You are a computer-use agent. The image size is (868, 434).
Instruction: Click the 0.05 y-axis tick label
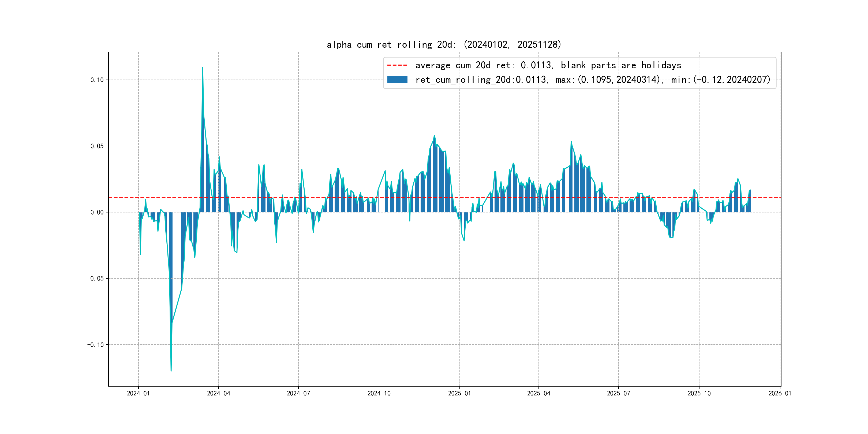pos(97,146)
